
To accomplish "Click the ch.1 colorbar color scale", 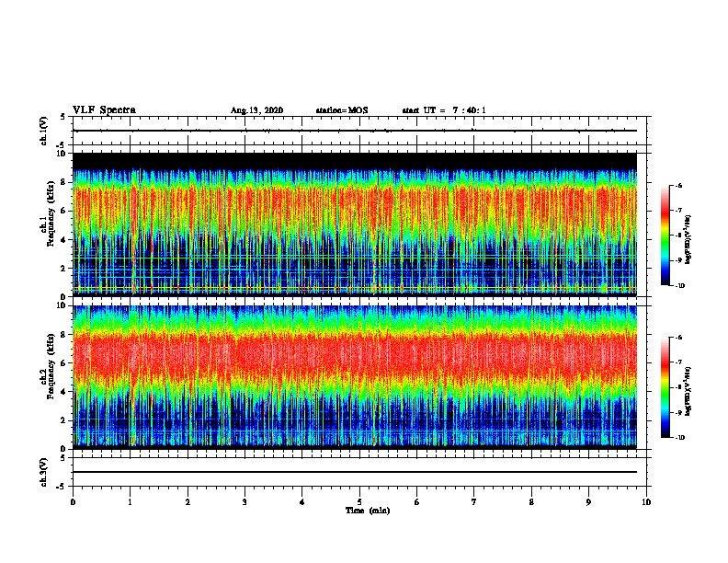I will [665, 236].
